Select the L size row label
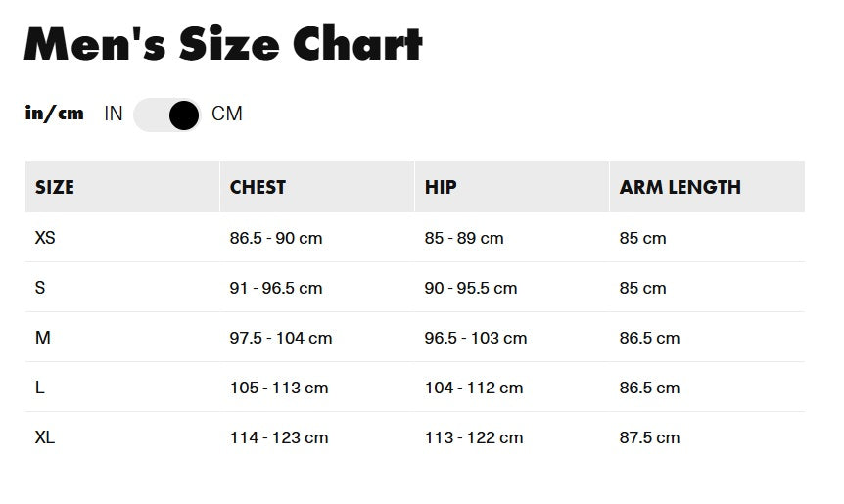The image size is (844, 504). (x=40, y=388)
